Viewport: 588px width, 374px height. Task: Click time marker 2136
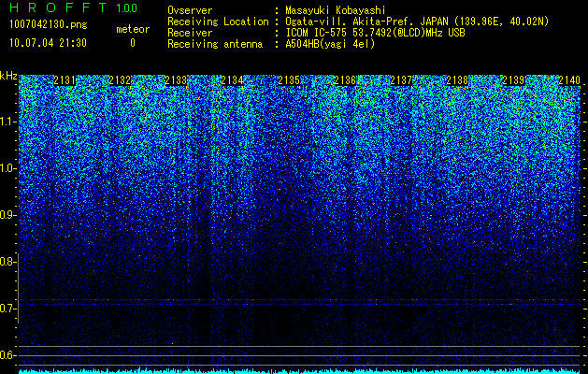point(345,80)
